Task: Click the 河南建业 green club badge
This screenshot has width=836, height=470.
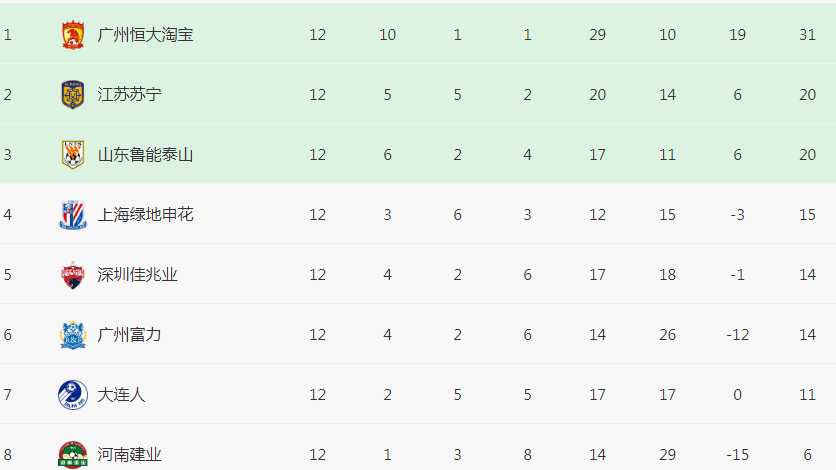Action: pos(73,455)
